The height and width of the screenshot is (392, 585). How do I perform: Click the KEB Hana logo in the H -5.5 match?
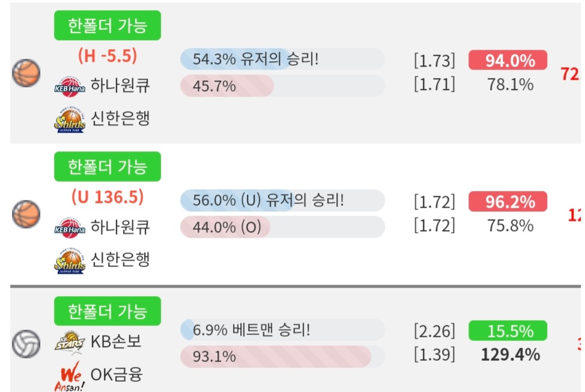[70, 86]
